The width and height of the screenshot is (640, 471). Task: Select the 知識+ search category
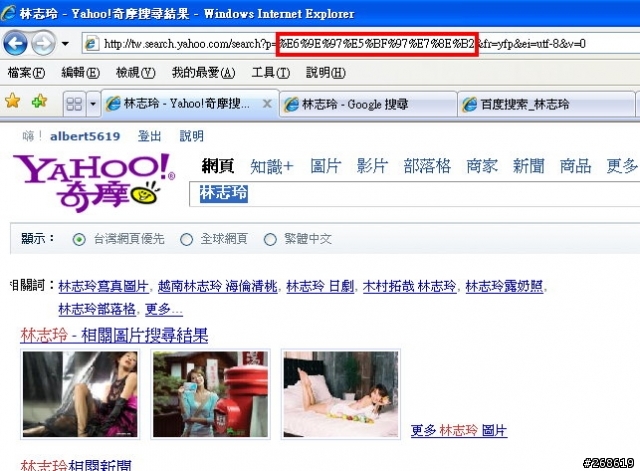271,166
